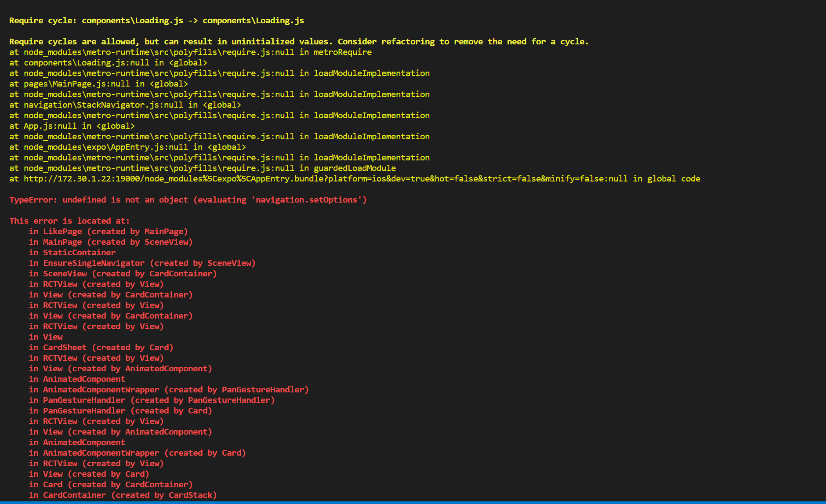The height and width of the screenshot is (504, 826).
Task: Click 'in PanGestureHandler (created by Card)'
Action: click(x=120, y=411)
